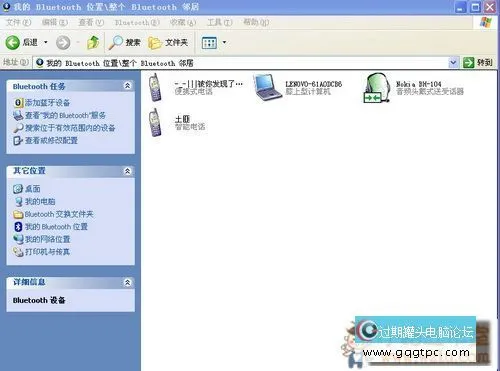Open the 工具 menu

(219, 22)
